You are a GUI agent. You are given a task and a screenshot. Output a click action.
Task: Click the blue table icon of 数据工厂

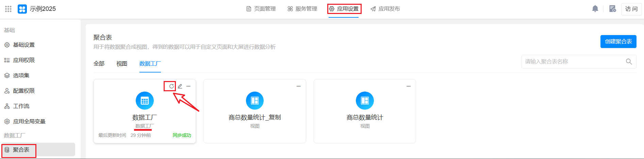click(145, 101)
